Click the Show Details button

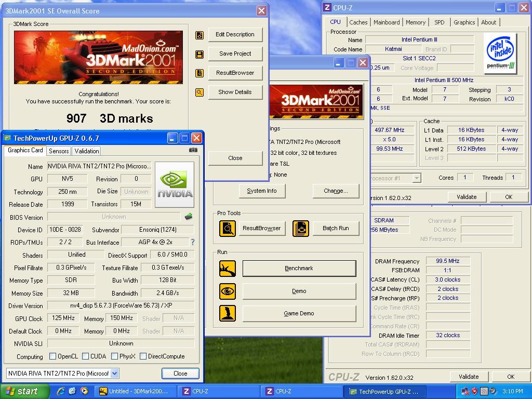coord(235,92)
